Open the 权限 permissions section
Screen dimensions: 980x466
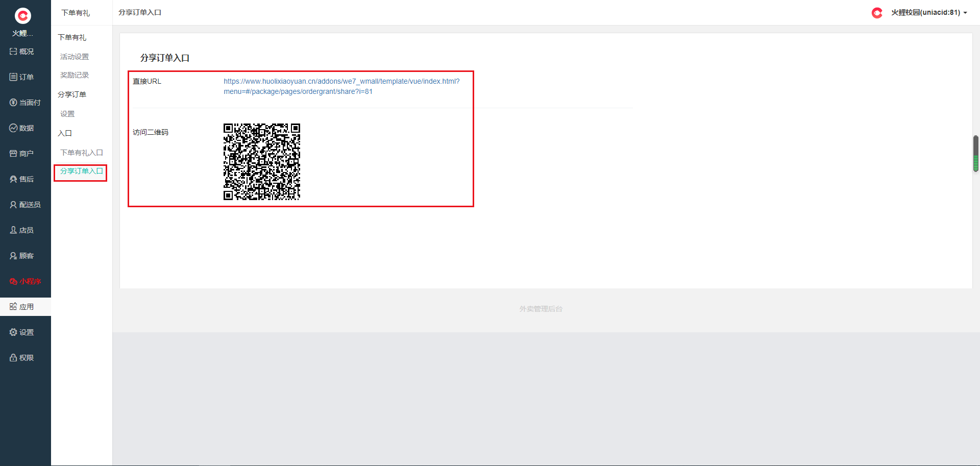21,358
